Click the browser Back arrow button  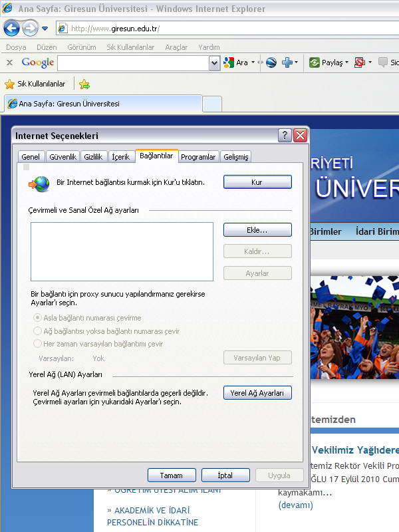click(11, 29)
